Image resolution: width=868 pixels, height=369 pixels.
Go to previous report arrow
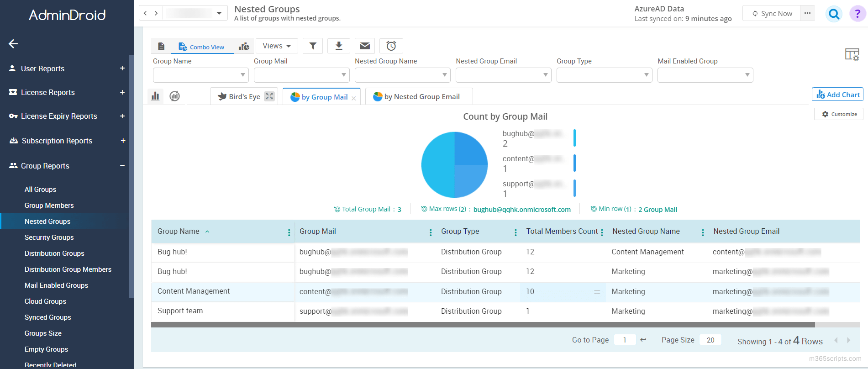tap(145, 13)
